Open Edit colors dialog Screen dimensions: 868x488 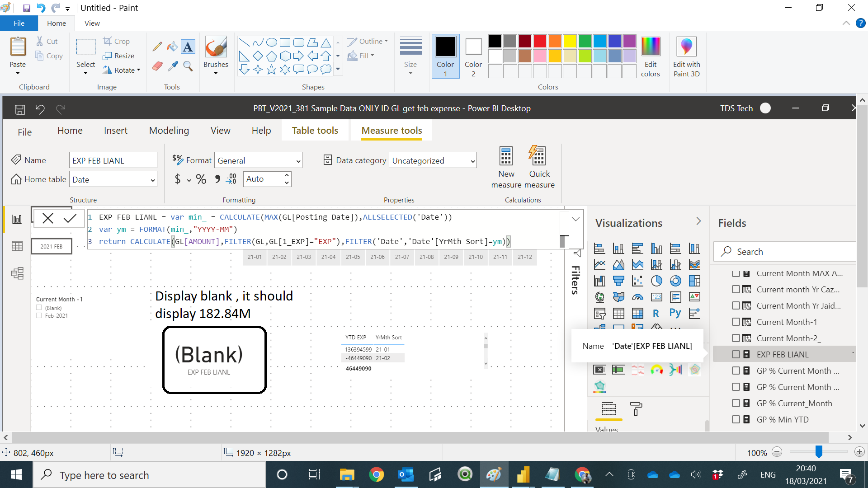coord(650,57)
